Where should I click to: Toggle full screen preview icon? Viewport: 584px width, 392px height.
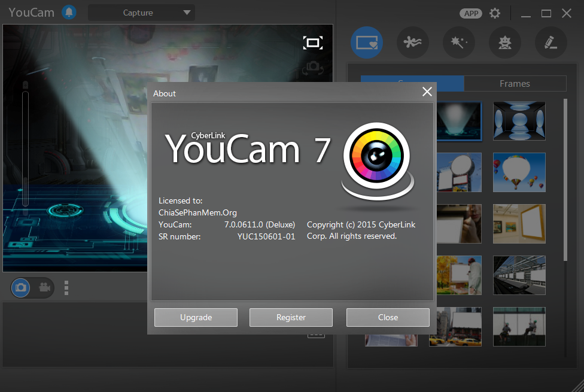click(313, 42)
